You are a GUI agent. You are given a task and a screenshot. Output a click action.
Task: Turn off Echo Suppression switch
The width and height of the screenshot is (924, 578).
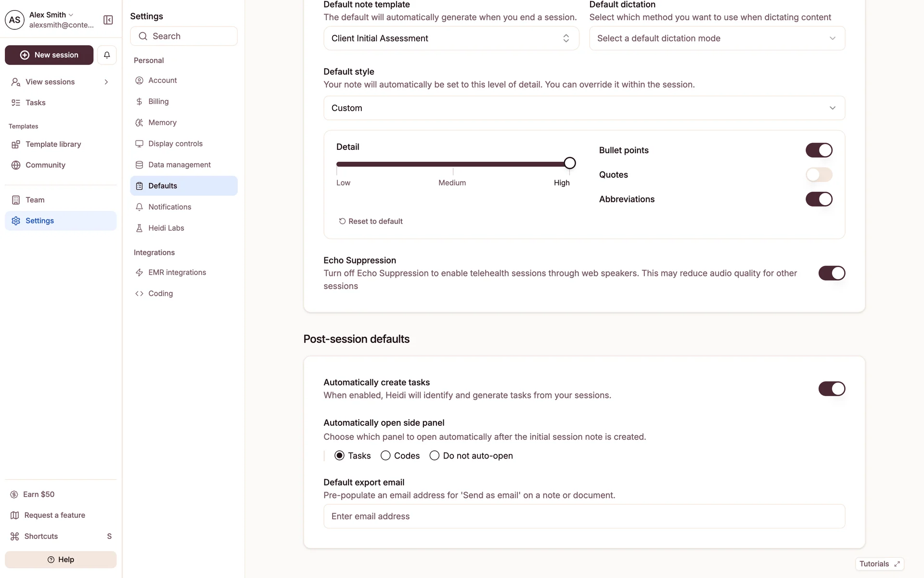pyautogui.click(x=831, y=273)
